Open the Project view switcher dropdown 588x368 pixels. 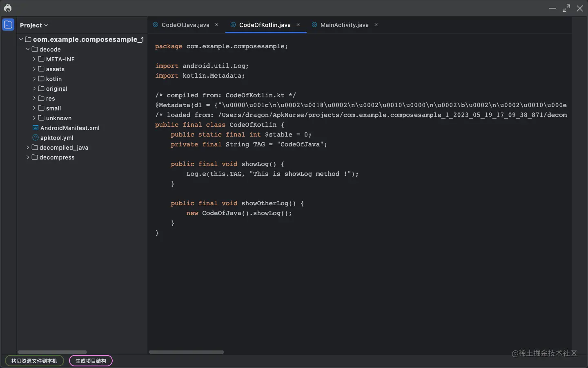[x=47, y=25]
